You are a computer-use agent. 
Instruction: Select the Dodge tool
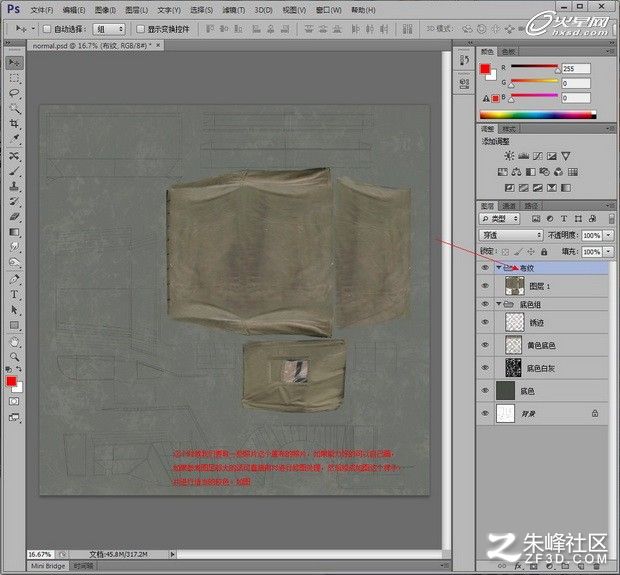tap(14, 262)
